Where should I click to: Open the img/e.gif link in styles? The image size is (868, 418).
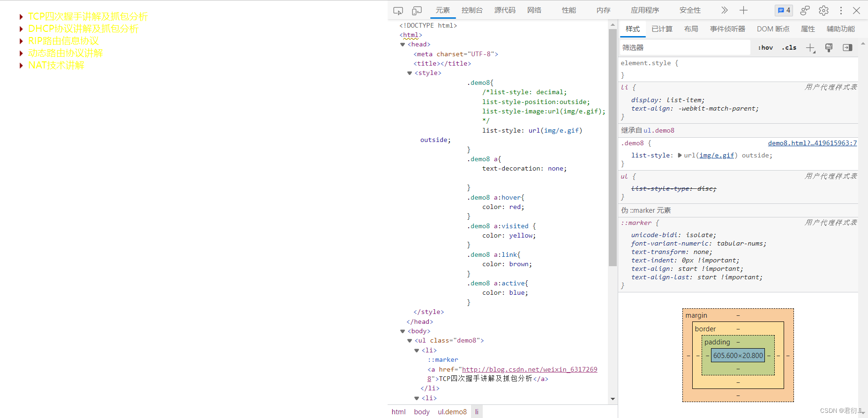(717, 155)
